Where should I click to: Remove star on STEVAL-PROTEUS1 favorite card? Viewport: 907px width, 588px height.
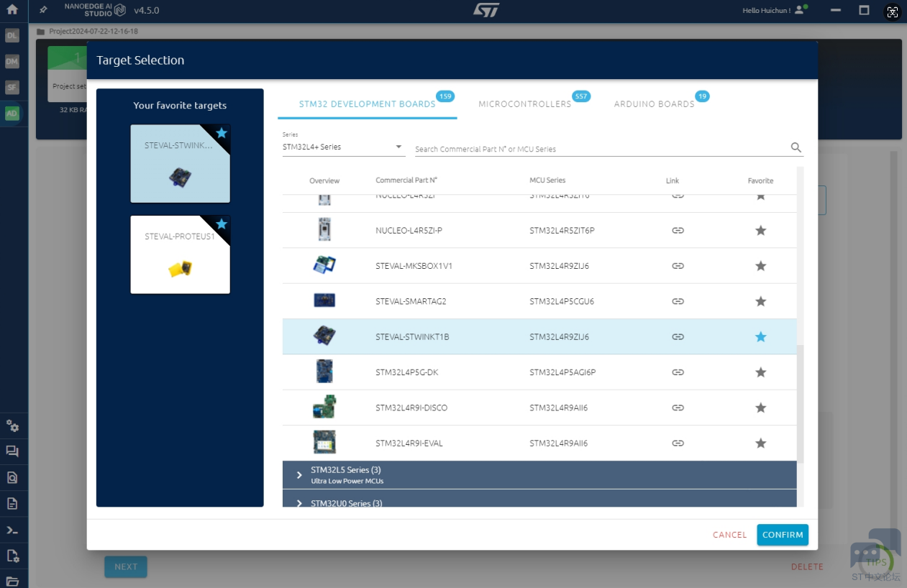222,224
